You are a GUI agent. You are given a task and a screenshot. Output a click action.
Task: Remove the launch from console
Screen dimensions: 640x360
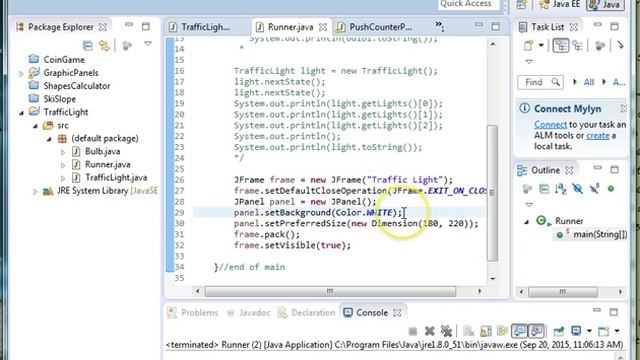click(x=429, y=331)
